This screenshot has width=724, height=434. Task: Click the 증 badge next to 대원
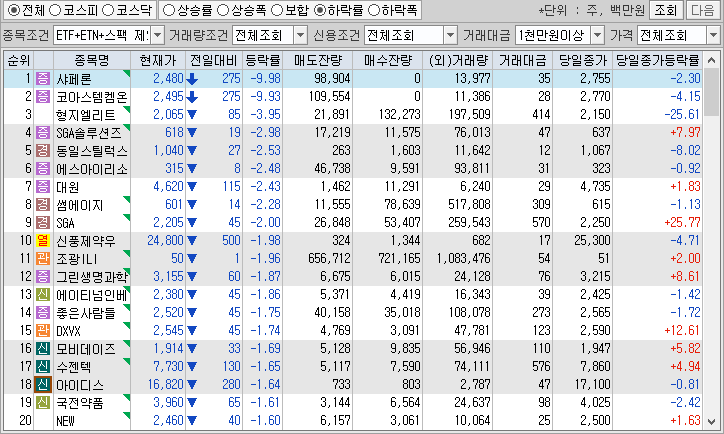tap(43, 187)
